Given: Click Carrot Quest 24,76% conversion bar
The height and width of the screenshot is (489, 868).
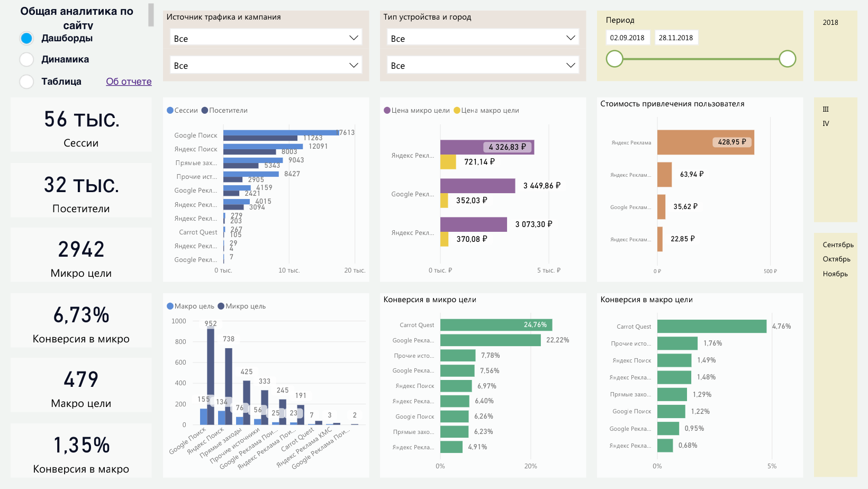Looking at the screenshot, I should [x=496, y=325].
